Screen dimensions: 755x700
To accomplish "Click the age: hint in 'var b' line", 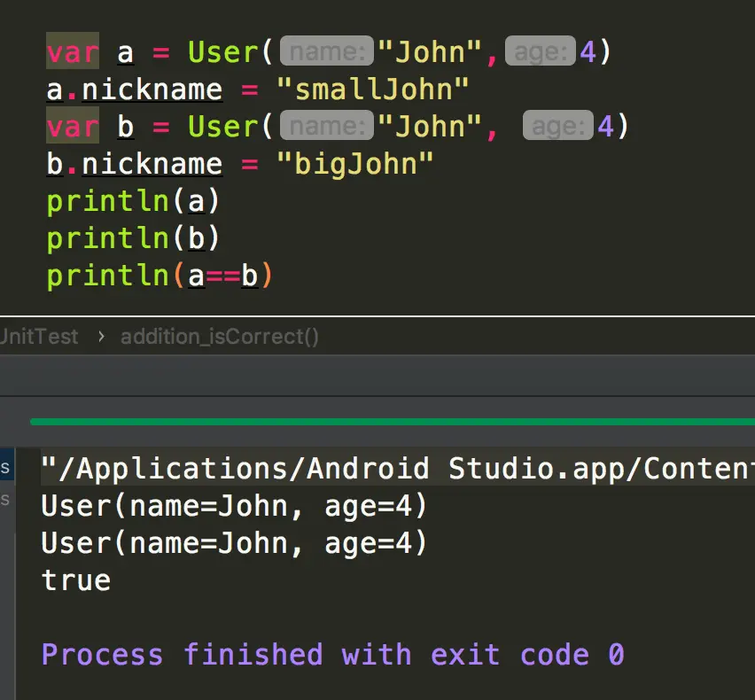I will point(558,125).
